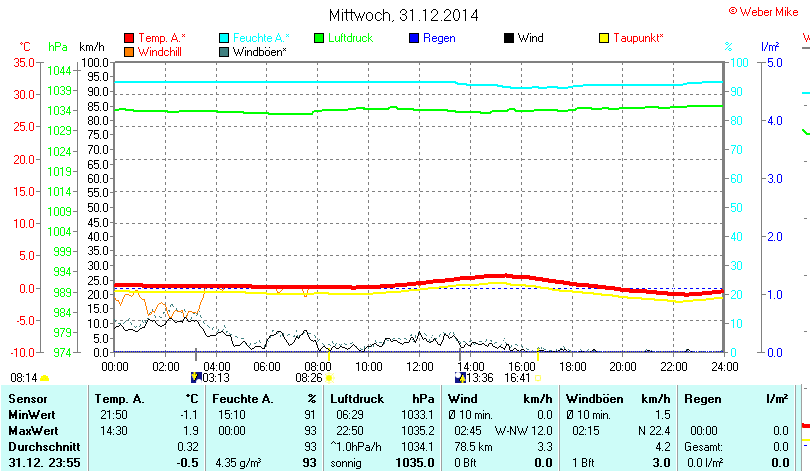Image resolution: width=810 pixels, height=471 pixels.
Task: Click the dark teal Windböen legend swatch
Action: [x=224, y=52]
